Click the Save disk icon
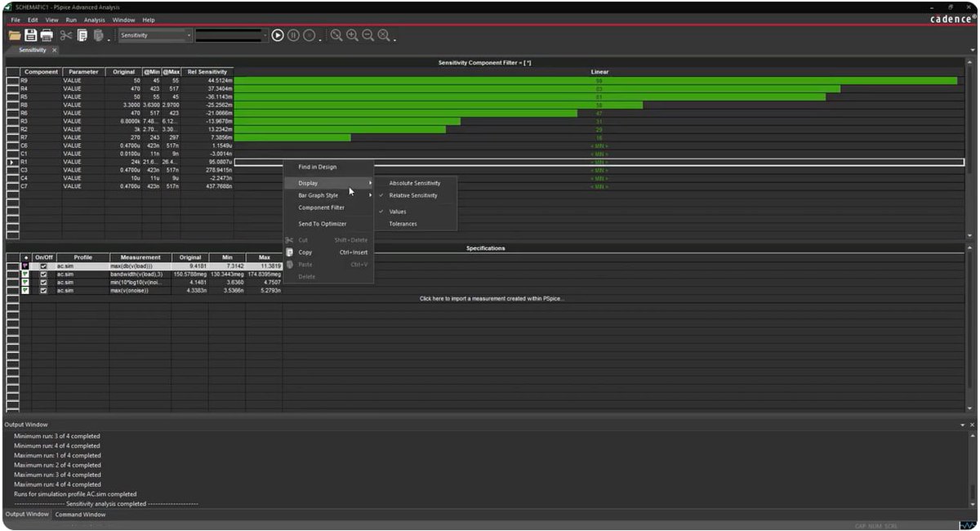 (30, 35)
